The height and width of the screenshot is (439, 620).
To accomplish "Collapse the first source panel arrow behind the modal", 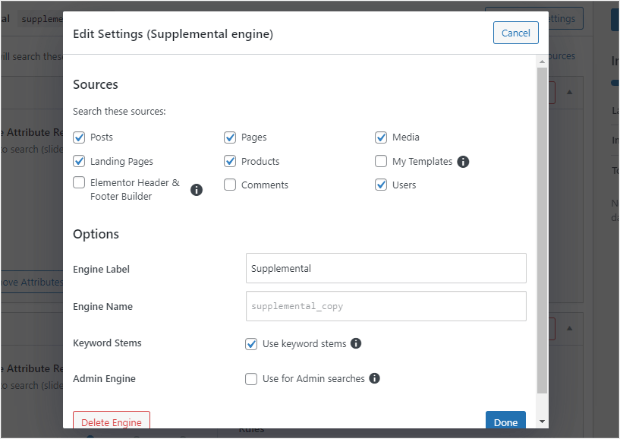I will (x=569, y=92).
